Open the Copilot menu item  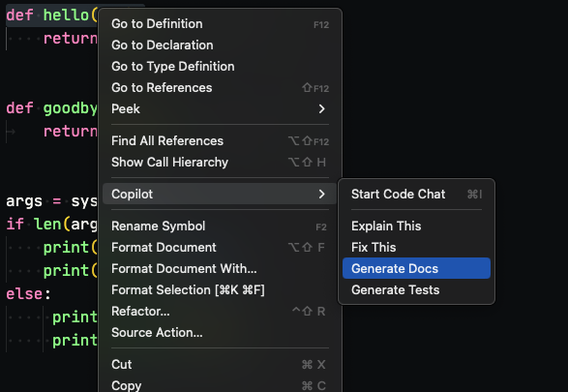click(x=220, y=195)
